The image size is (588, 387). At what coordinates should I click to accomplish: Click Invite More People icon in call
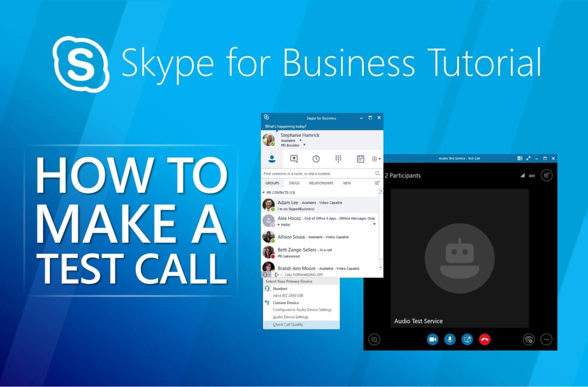(x=547, y=175)
